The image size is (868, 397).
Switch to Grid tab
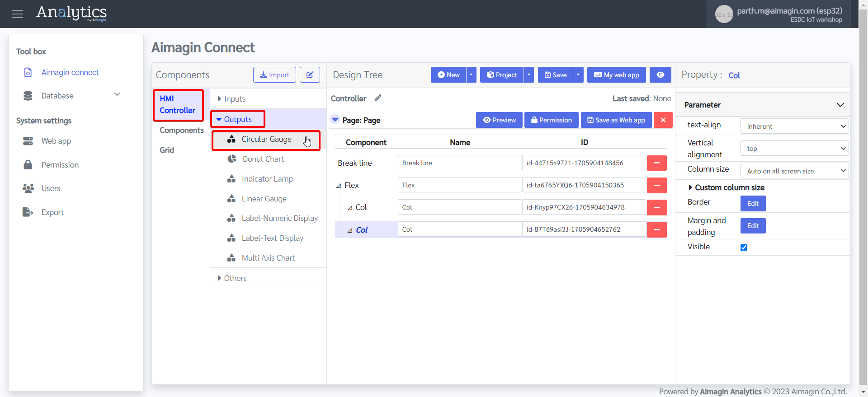(167, 150)
